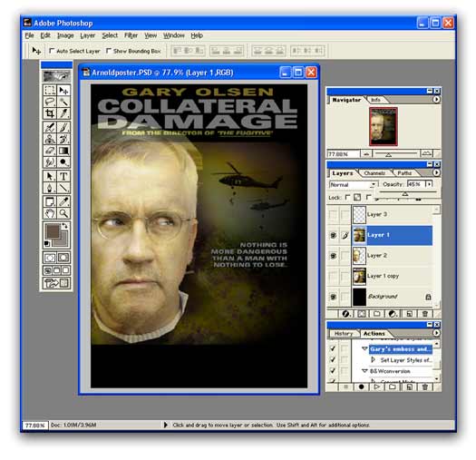Show Layer 3 via its visibility box
Screen dimensions: 476x460
(333, 214)
